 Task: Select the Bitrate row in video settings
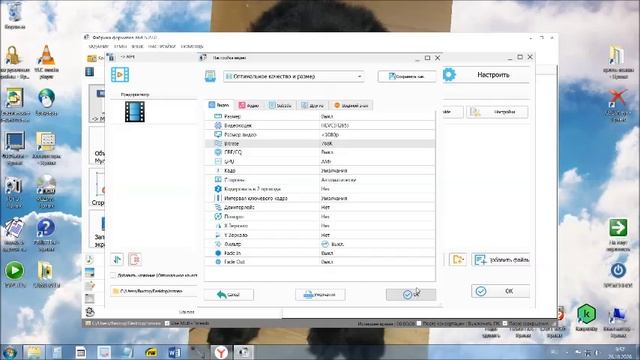tap(320, 143)
